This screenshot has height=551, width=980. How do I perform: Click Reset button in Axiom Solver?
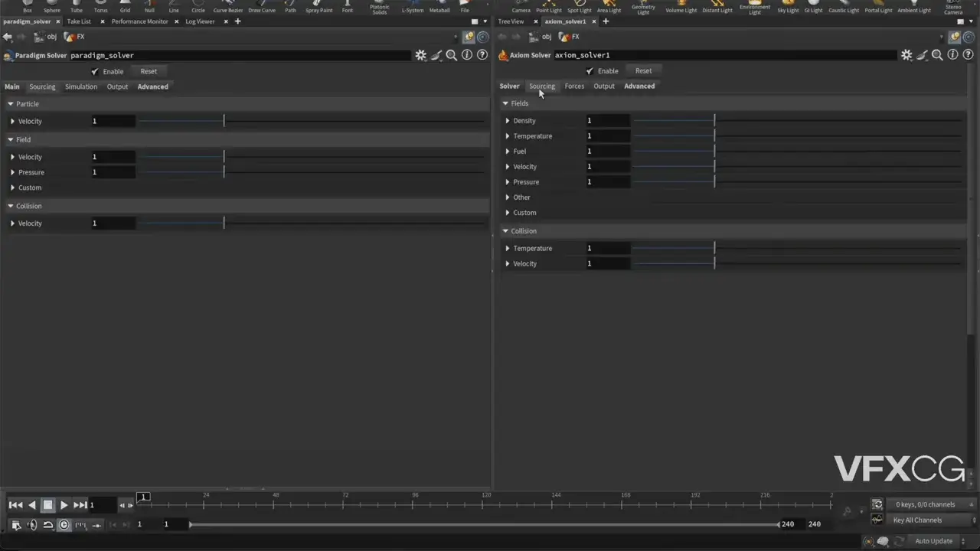click(x=643, y=70)
